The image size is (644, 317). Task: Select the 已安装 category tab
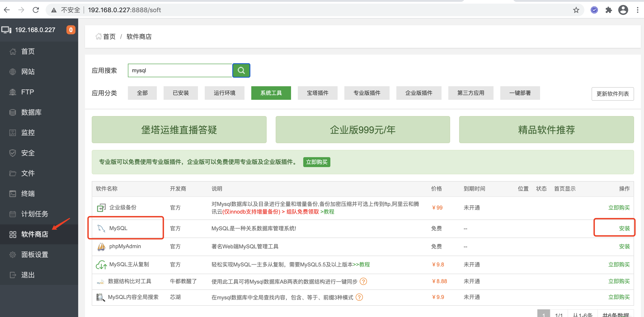point(181,93)
